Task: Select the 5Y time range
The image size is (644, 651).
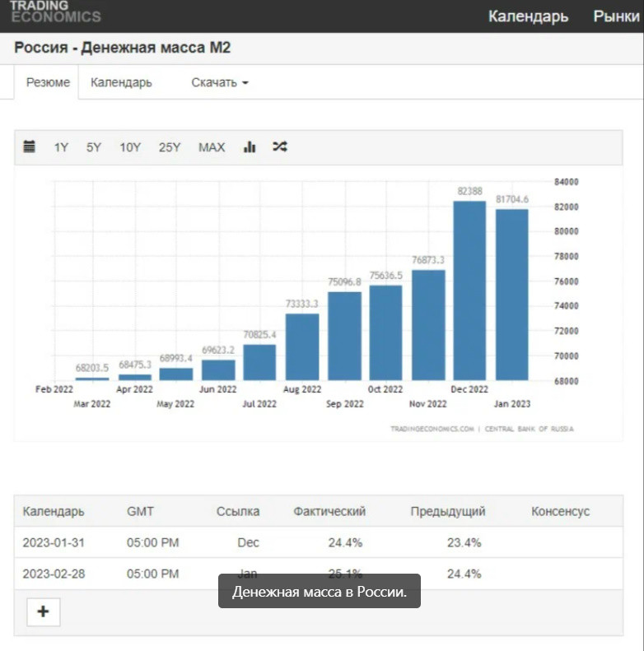Action: point(94,147)
